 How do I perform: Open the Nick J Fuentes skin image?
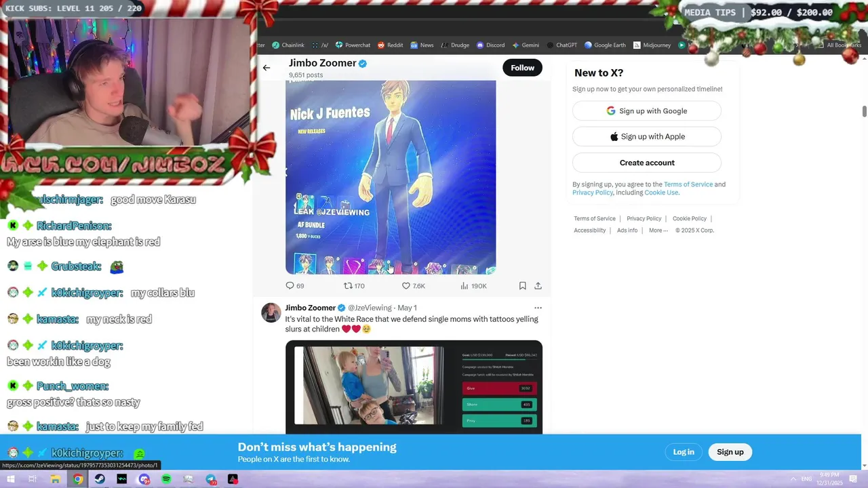[391, 177]
